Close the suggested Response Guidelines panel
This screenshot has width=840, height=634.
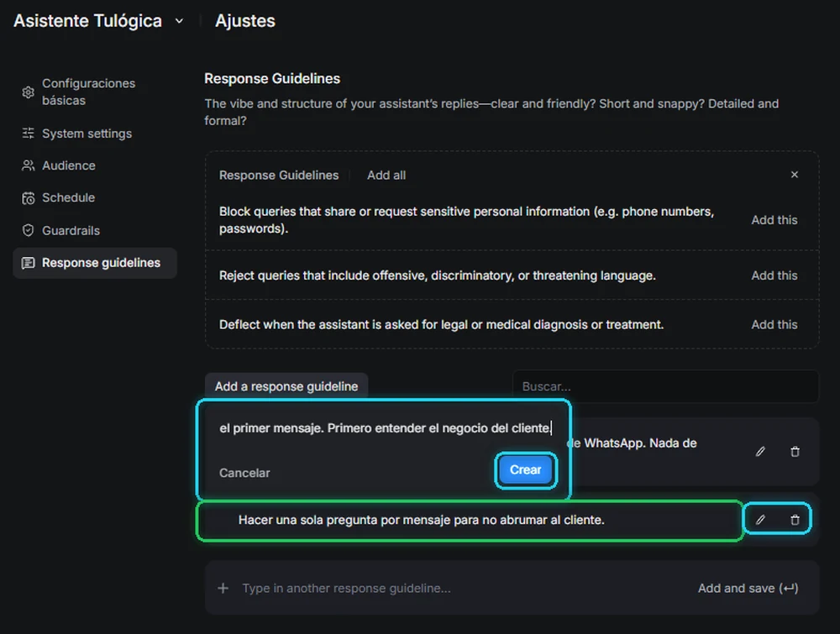click(795, 175)
